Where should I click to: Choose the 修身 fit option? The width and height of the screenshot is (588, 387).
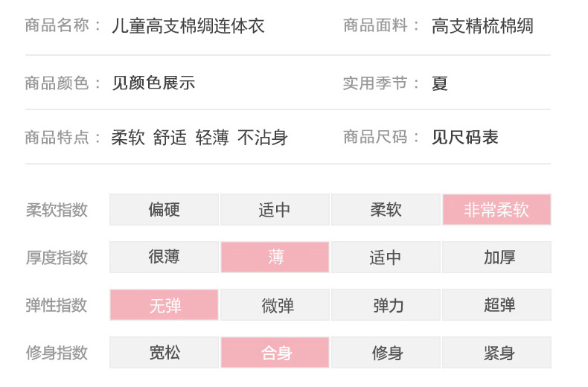coord(386,353)
